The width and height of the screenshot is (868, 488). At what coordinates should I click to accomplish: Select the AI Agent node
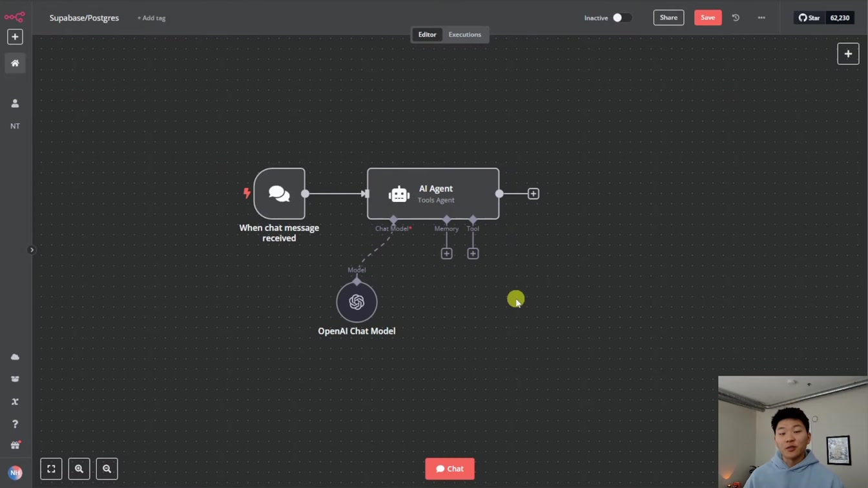[x=433, y=194]
